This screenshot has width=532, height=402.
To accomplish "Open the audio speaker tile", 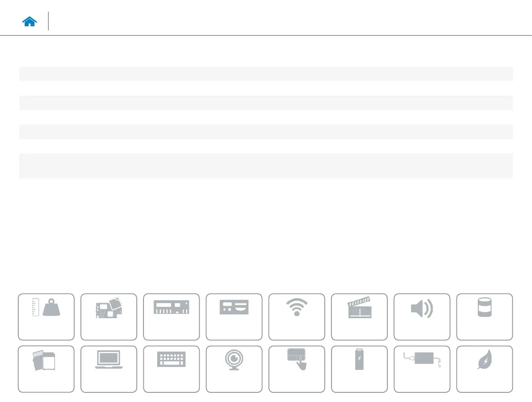I will (x=422, y=317).
